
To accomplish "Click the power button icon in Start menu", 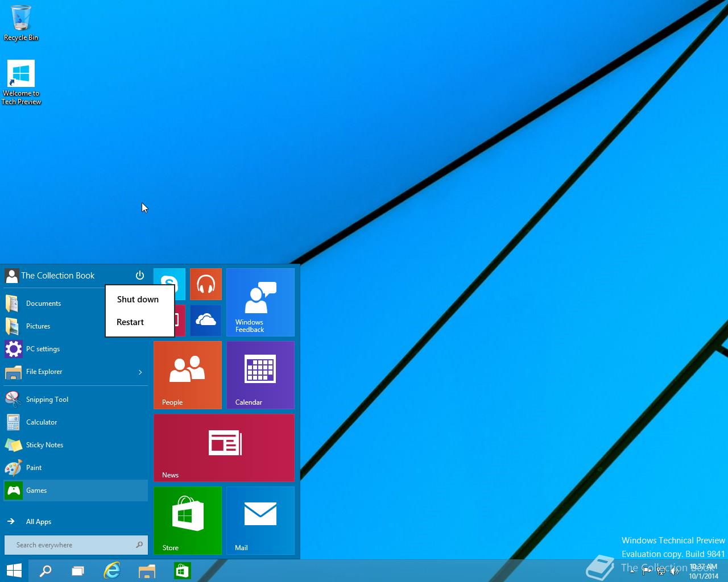I will 140,276.
